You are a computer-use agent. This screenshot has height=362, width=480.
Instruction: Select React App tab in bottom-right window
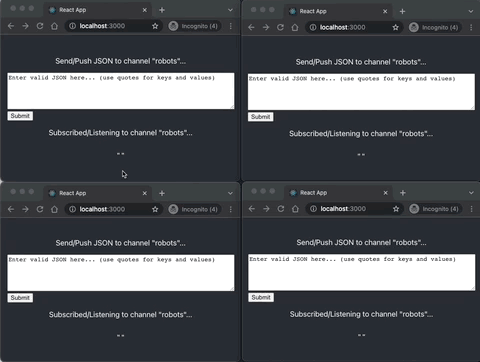coord(339,193)
